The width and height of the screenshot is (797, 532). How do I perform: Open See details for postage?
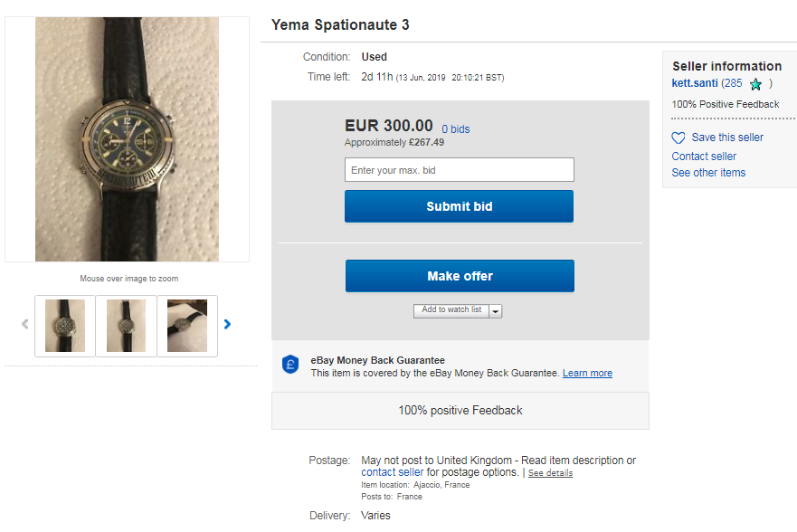click(x=550, y=473)
